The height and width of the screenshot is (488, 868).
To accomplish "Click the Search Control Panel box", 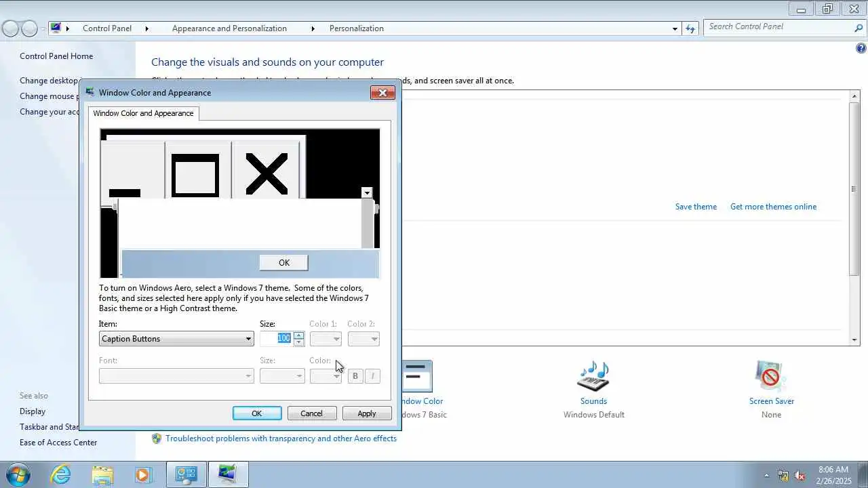I will point(778,27).
